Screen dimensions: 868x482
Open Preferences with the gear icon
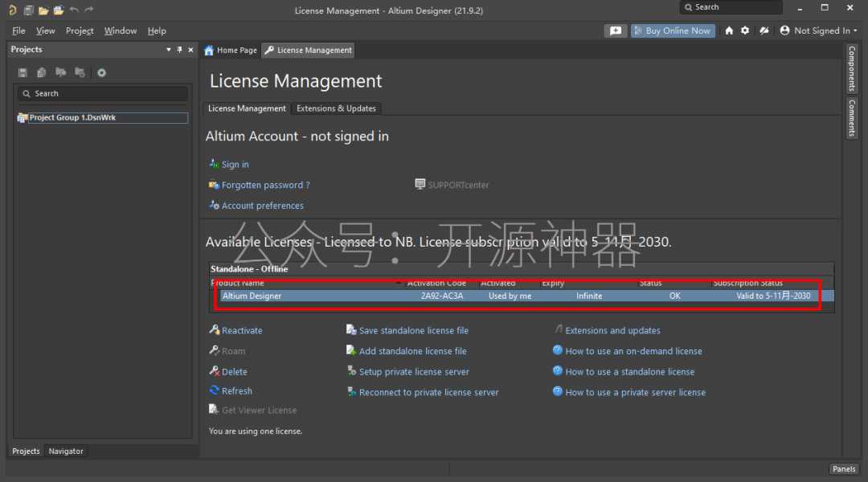coord(745,31)
